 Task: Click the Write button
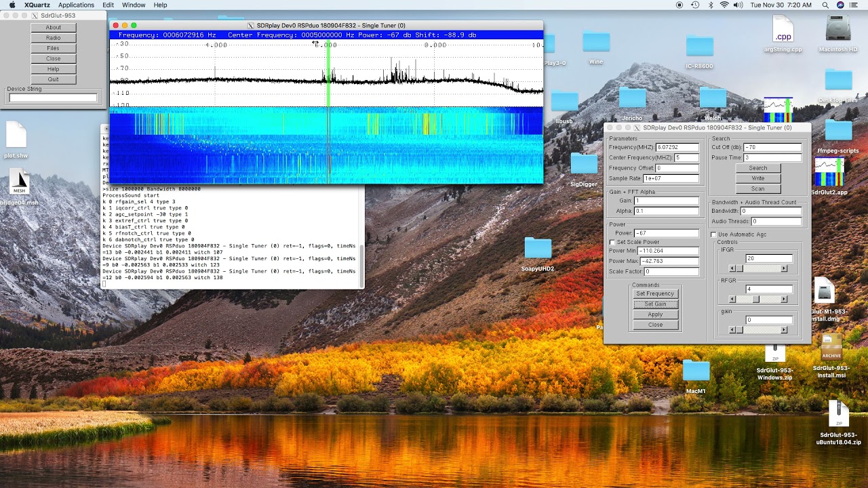coord(758,178)
